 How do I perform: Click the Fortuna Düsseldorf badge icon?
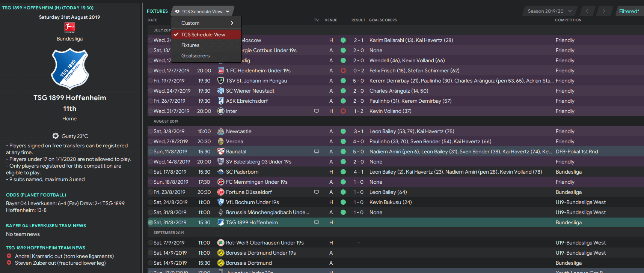pyautogui.click(x=221, y=192)
